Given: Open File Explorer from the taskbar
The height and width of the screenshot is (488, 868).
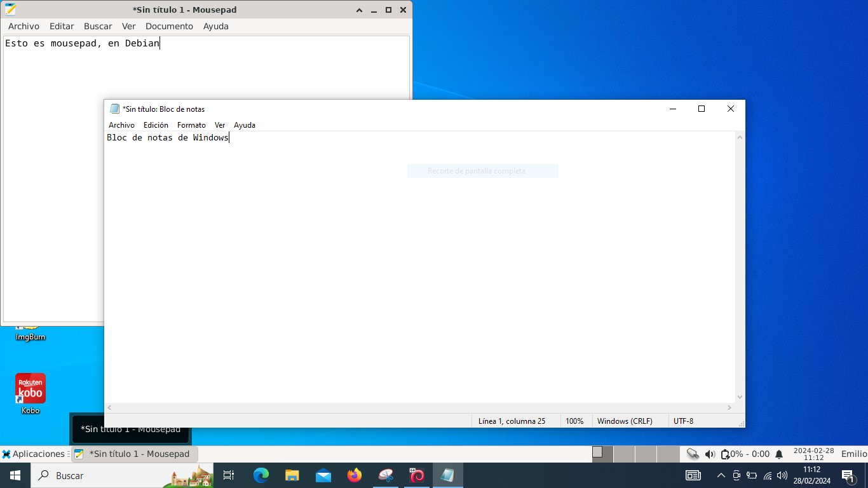Looking at the screenshot, I should (292, 475).
